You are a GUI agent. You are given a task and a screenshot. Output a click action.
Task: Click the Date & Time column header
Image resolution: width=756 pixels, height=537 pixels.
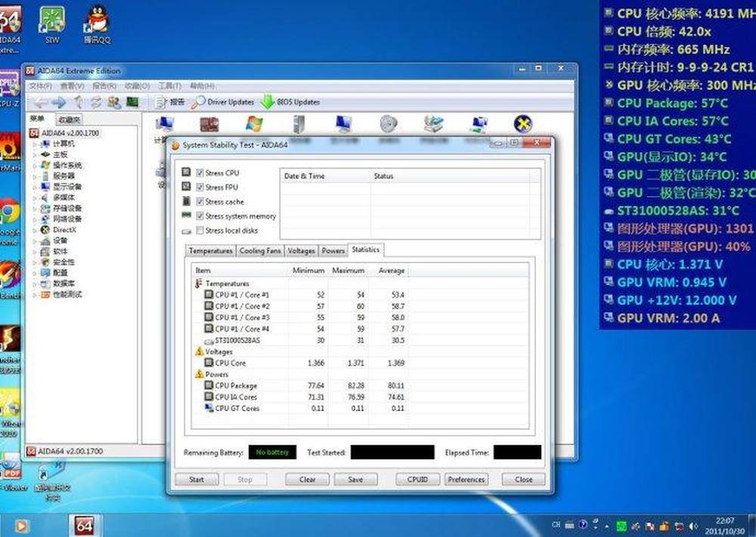[325, 176]
